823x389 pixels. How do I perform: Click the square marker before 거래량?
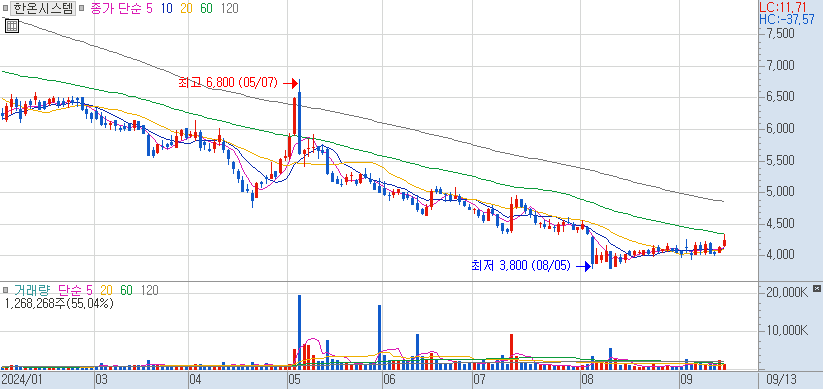5,290
